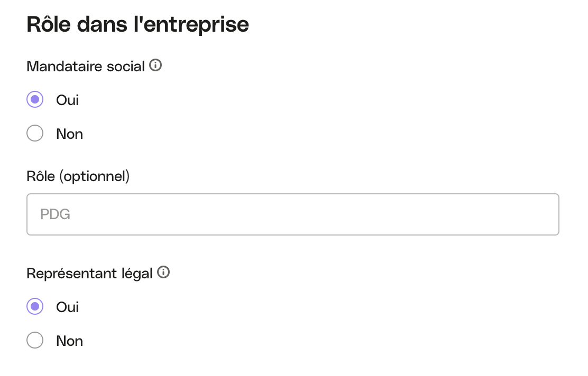Click the 'Oui' label text for Mandataire social
588x376 pixels.
coord(68,100)
